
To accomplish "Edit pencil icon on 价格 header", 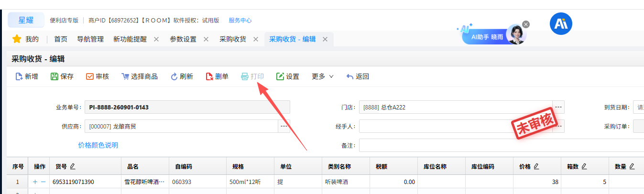I will click(x=536, y=166).
